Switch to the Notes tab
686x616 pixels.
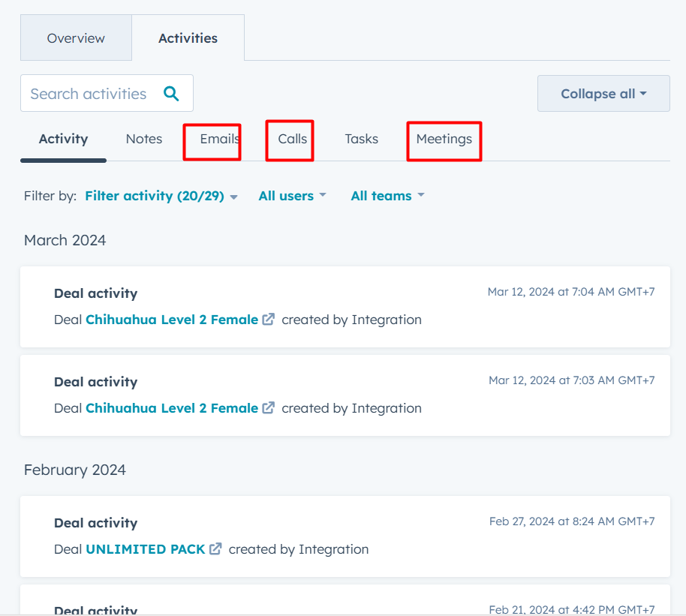[x=144, y=139]
